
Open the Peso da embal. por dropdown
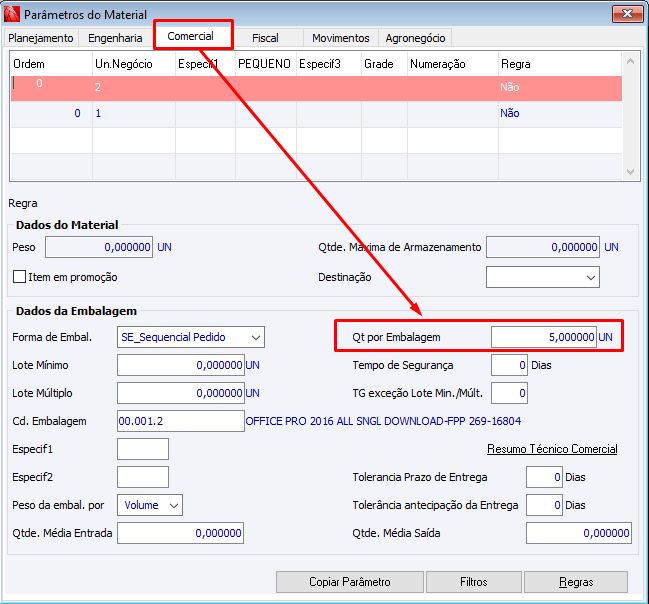click(x=150, y=505)
